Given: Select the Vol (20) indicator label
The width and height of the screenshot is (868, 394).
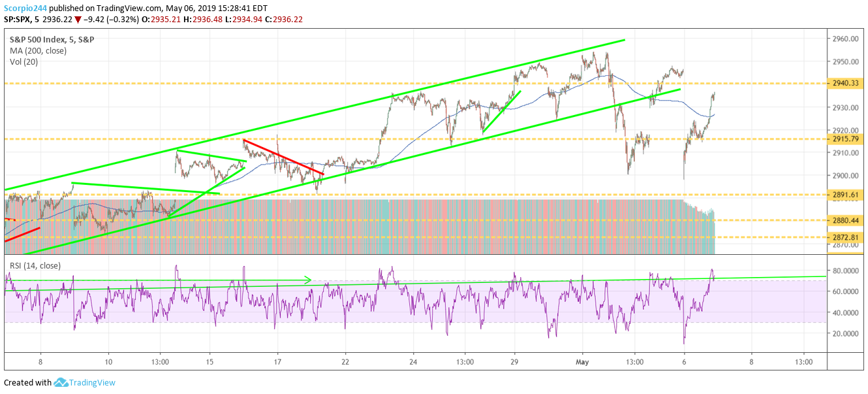Looking at the screenshot, I should pos(21,61).
